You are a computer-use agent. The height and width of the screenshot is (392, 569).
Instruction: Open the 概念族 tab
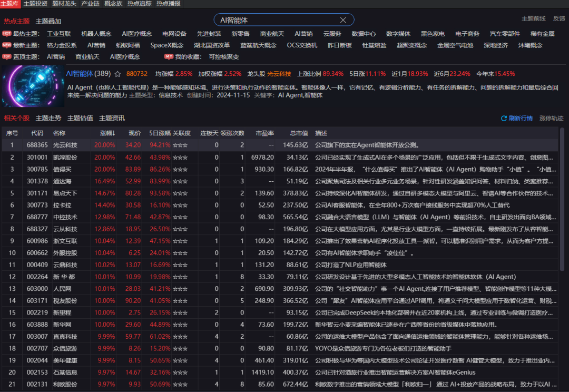click(x=113, y=4)
